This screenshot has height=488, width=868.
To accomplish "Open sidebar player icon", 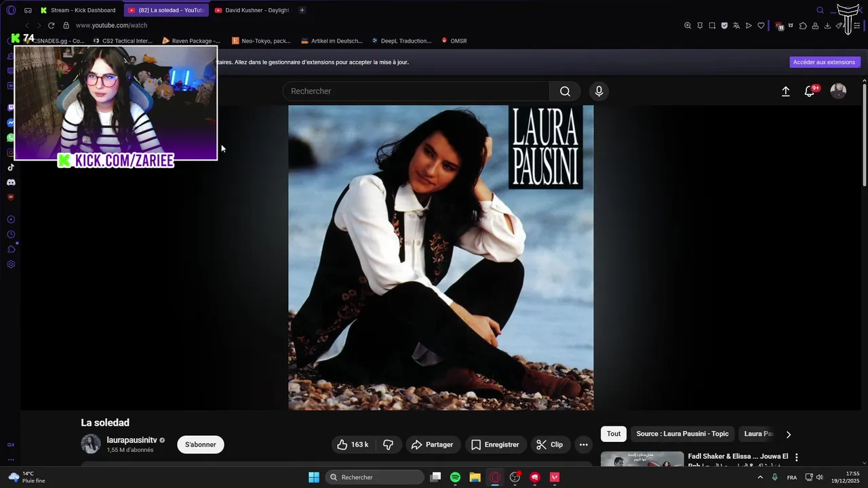I will [11, 220].
